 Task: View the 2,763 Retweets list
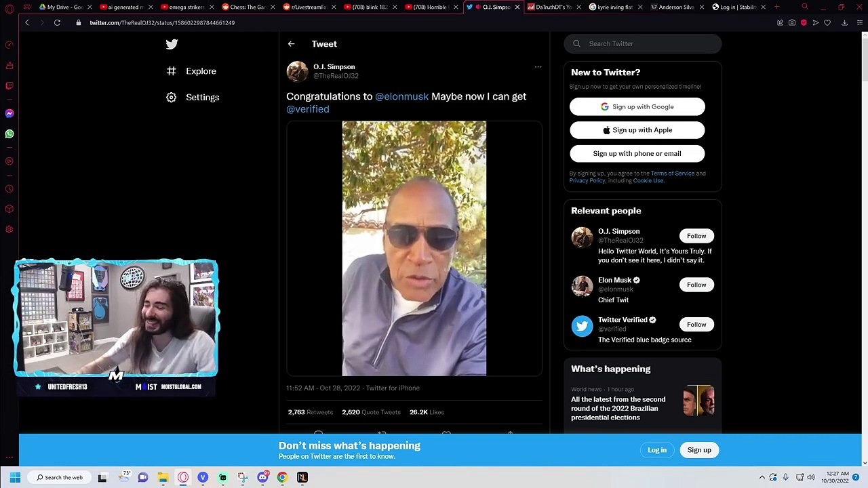coord(310,412)
